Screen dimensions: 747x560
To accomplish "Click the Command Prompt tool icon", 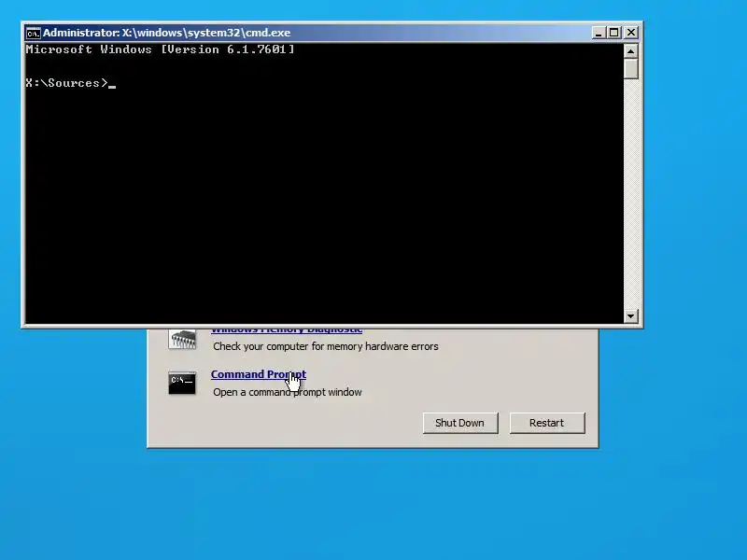I will (x=182, y=384).
